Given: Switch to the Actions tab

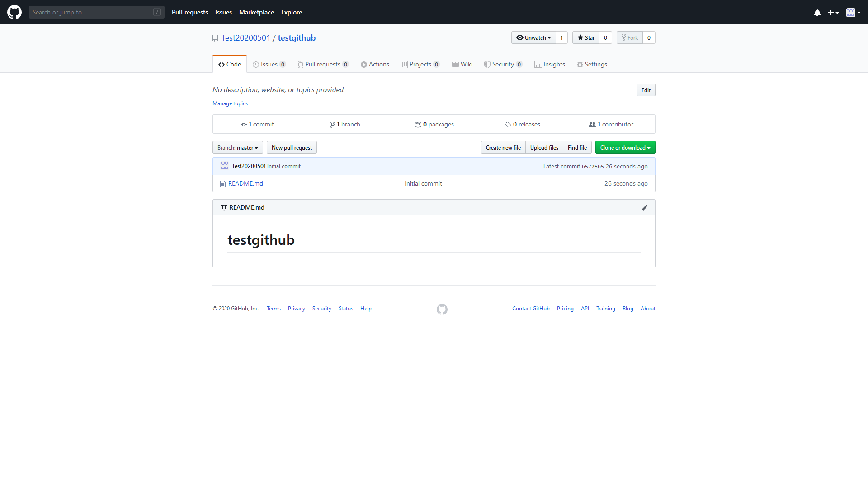Looking at the screenshot, I should (x=375, y=64).
